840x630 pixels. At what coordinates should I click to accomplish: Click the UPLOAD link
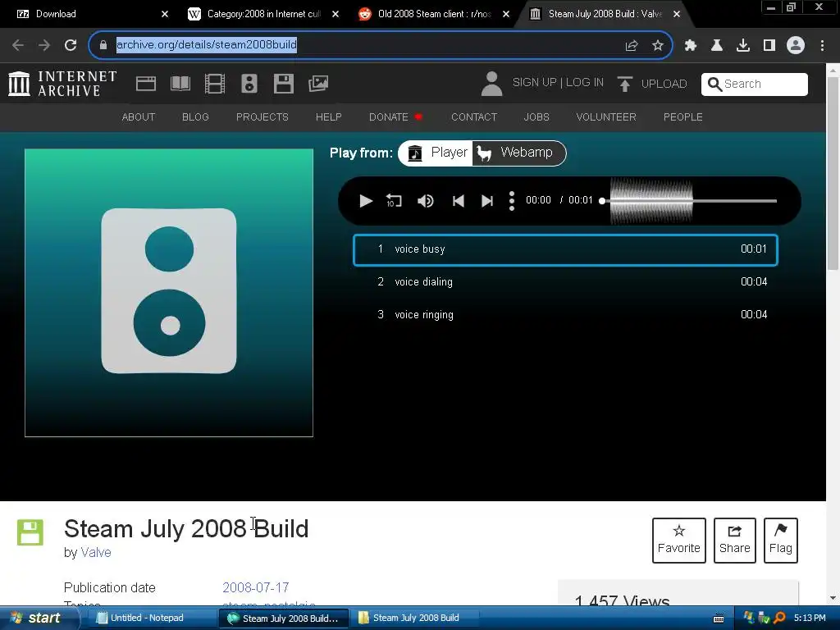coord(664,84)
